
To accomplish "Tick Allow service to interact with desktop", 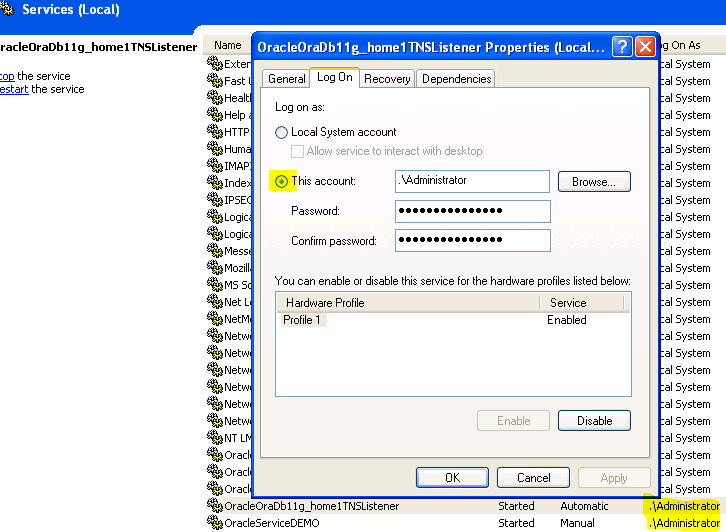I will click(297, 151).
